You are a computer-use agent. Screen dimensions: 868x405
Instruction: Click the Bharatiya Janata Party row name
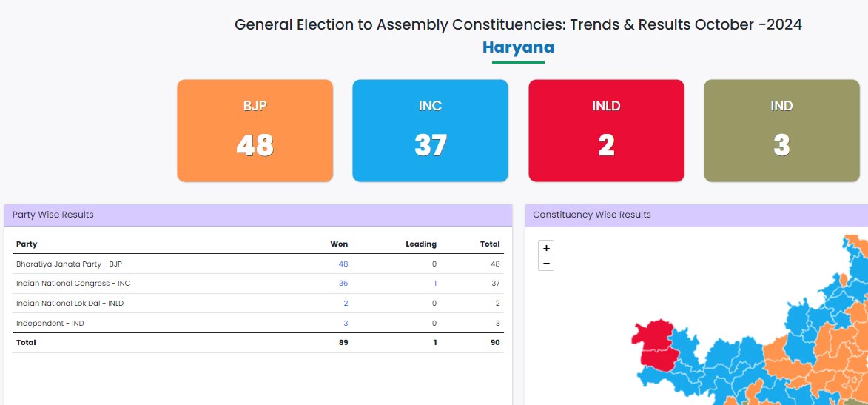[x=65, y=264]
